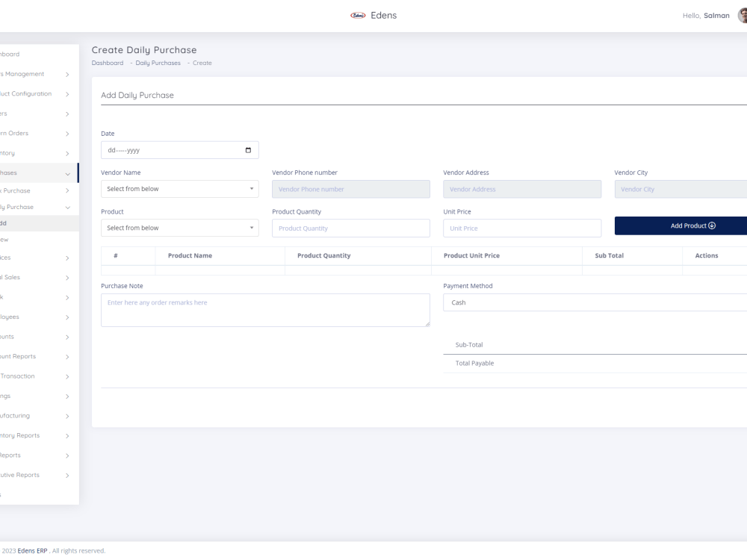Expand the Management sidebar chevron
This screenshot has height=560, width=747.
tap(67, 74)
